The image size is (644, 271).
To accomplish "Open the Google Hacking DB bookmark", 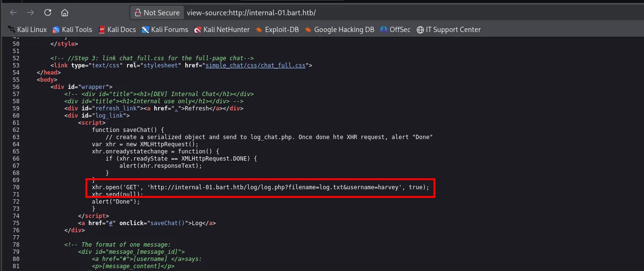I will click(339, 30).
